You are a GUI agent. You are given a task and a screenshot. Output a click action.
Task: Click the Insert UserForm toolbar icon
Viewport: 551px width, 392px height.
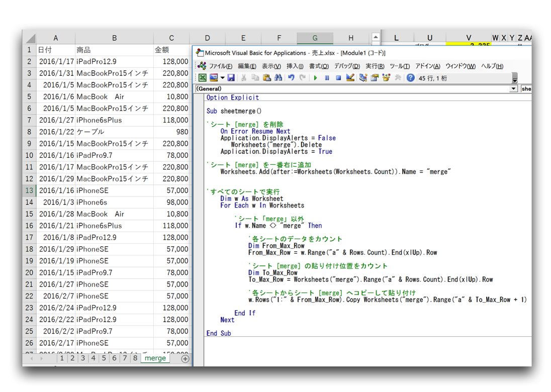tap(214, 77)
